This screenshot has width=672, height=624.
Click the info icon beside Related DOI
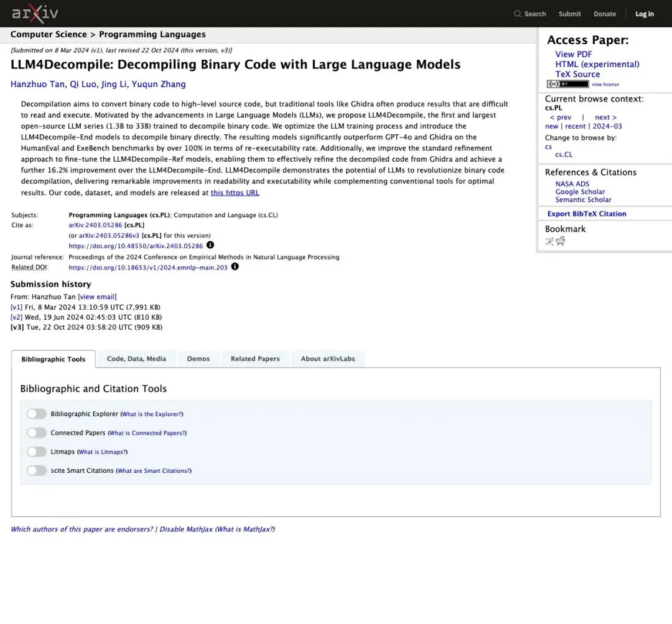pos(235,266)
